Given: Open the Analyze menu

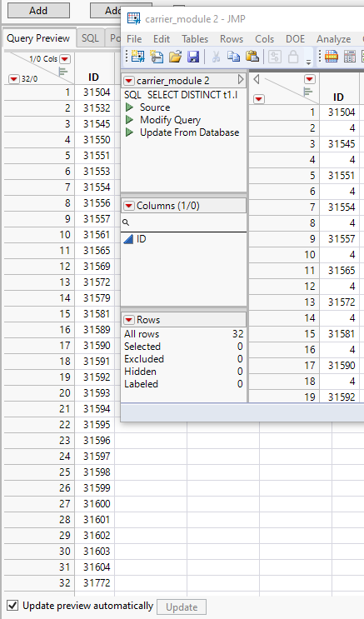Looking at the screenshot, I should (x=334, y=38).
